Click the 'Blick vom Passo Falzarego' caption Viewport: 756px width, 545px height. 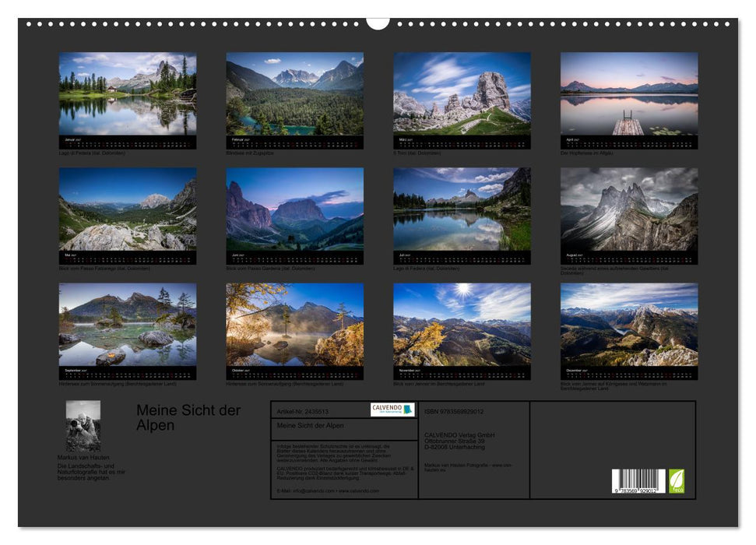104,268
